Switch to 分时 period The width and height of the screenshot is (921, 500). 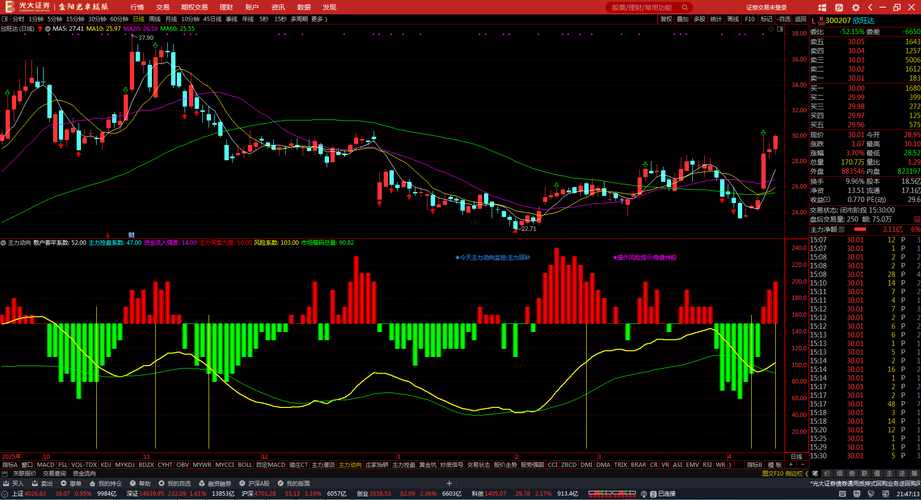tap(18, 19)
